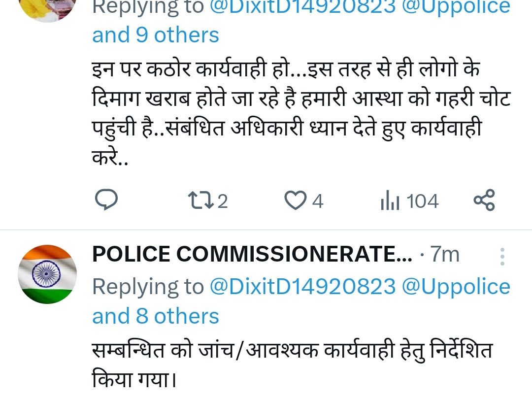Open the reply composer for the first tweet
The image size is (532, 399).
pyautogui.click(x=106, y=200)
